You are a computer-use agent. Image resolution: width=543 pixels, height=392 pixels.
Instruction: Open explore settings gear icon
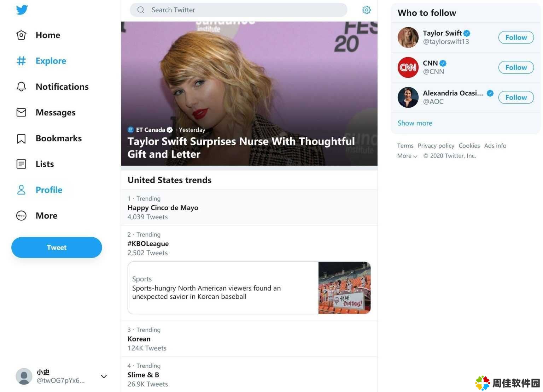(x=367, y=10)
